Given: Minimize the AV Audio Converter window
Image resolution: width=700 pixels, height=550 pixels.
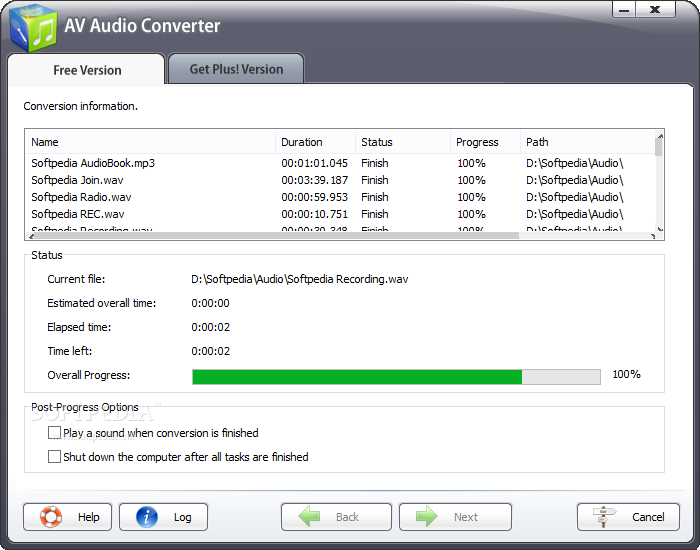Looking at the screenshot, I should [x=624, y=10].
